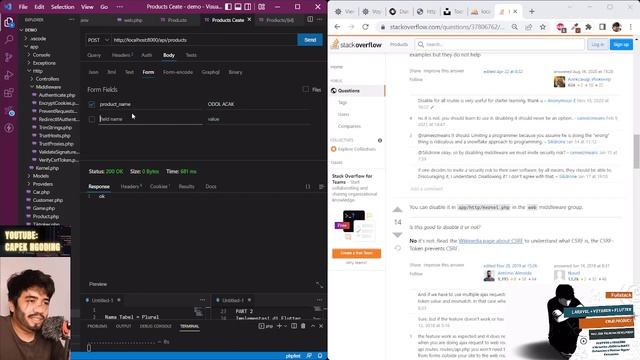Open a new Chrome tab with the plus button

click(531, 12)
